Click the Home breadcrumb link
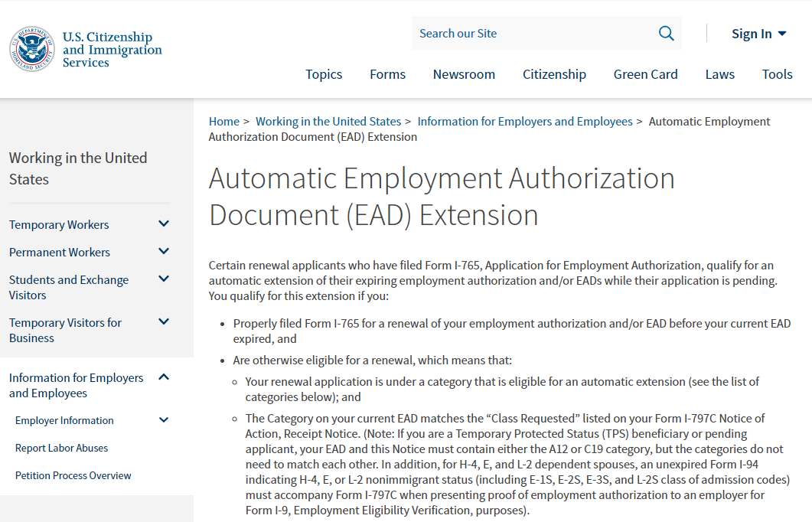 point(224,121)
